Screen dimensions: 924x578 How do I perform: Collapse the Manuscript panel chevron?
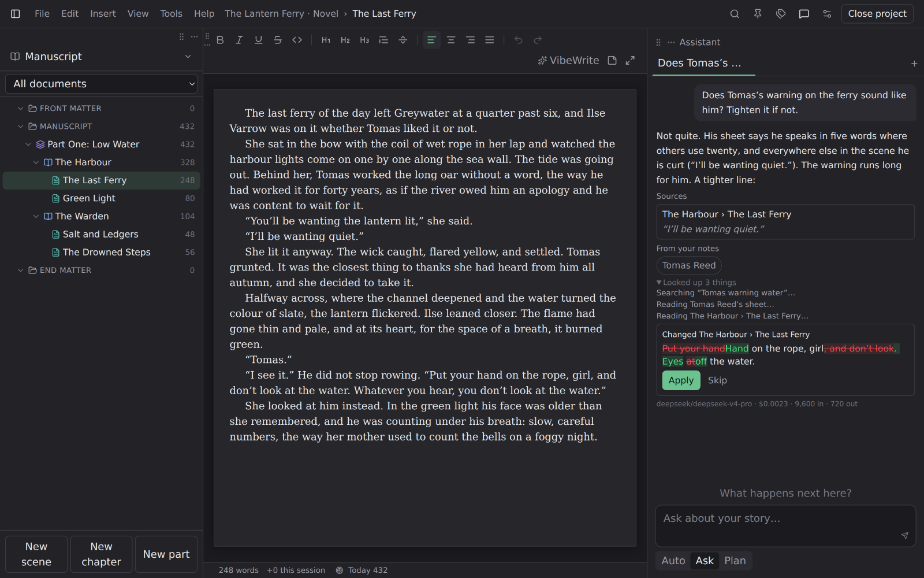pyautogui.click(x=188, y=57)
